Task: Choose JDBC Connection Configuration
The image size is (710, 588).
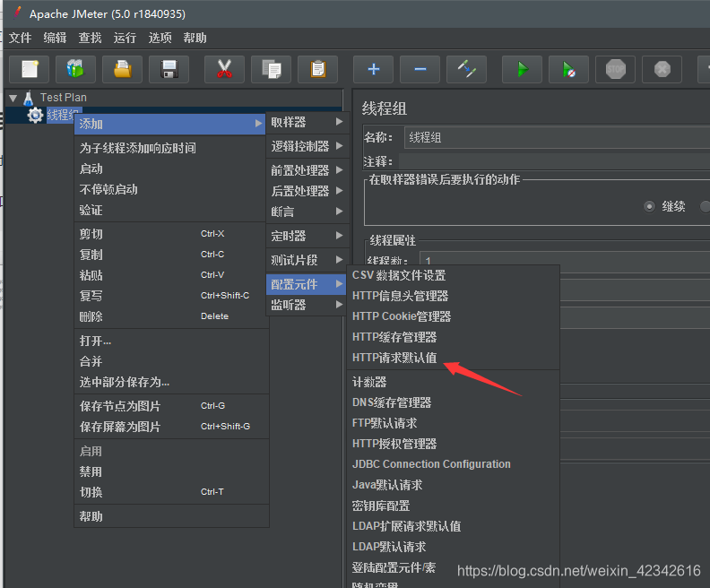Action: coord(454,464)
